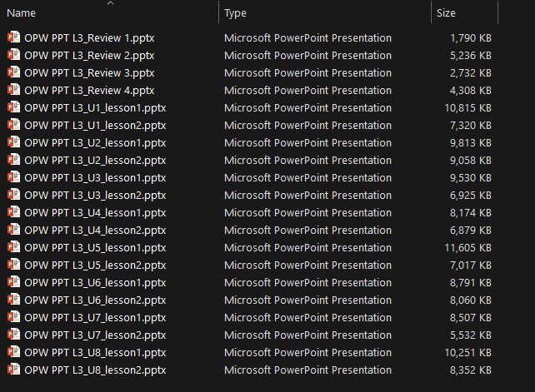Select file name OPW PPT L3_U6_lesson1.pptx
The image size is (535, 392).
95,283
